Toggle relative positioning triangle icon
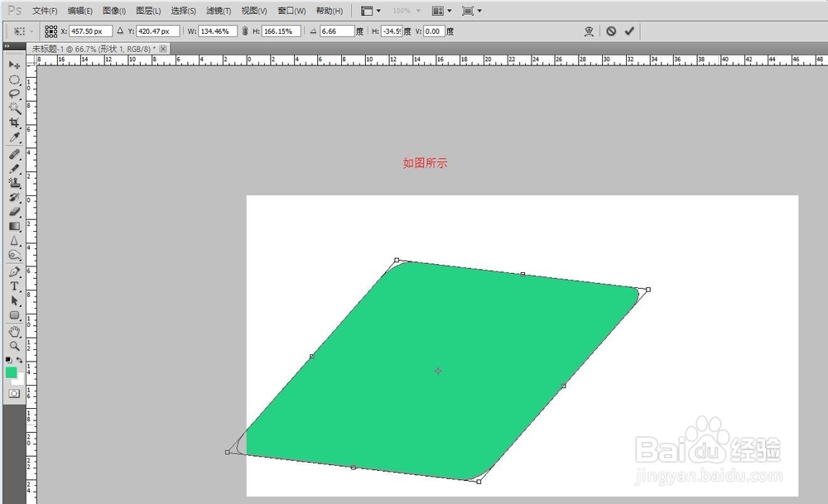The image size is (828, 504). point(120,31)
